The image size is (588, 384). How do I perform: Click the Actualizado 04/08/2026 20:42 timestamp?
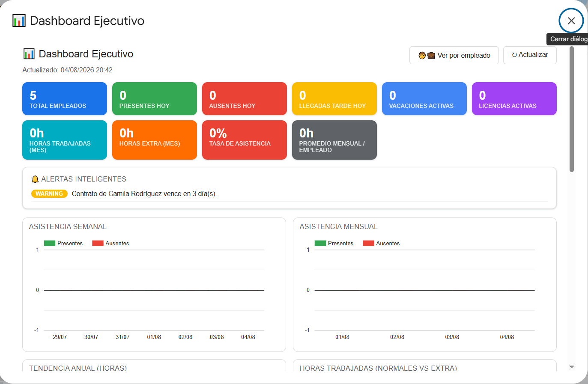tap(67, 70)
